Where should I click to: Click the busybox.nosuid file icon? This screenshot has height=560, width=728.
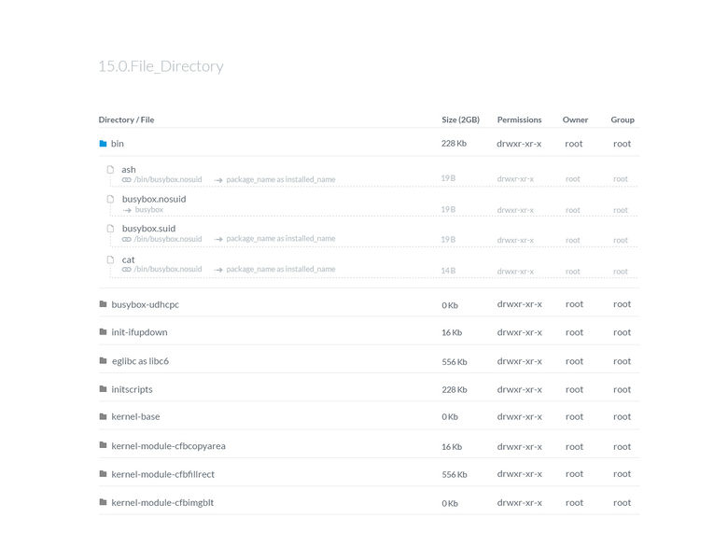(x=110, y=199)
